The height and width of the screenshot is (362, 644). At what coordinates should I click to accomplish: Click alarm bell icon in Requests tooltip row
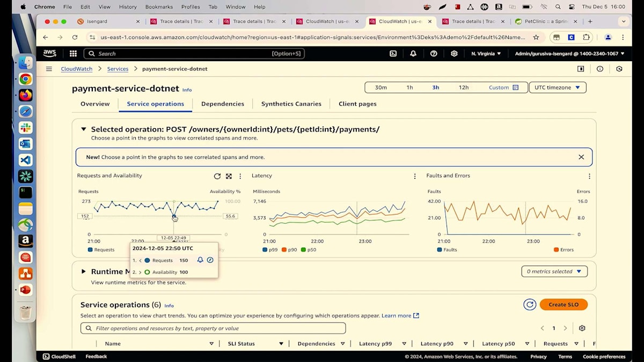click(200, 260)
